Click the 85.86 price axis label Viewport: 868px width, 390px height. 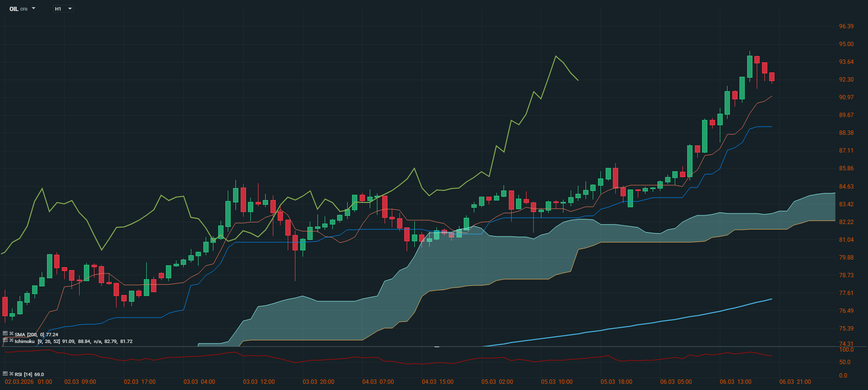click(846, 168)
